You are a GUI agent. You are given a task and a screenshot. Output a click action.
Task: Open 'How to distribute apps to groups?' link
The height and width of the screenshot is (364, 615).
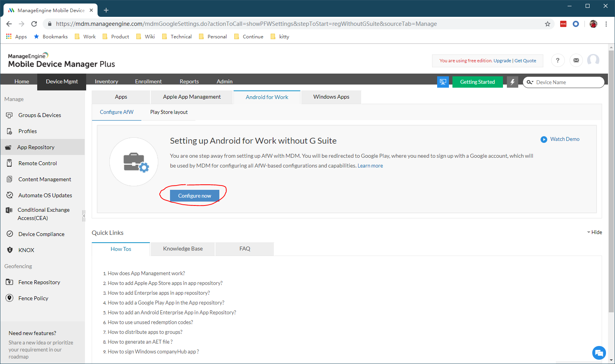coord(145,332)
